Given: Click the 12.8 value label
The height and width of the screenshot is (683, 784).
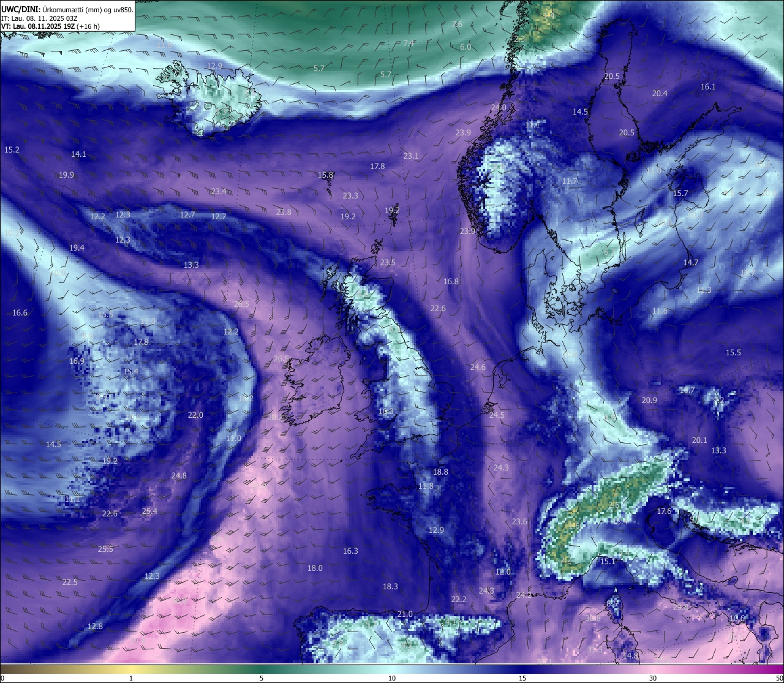Looking at the screenshot, I should [x=95, y=627].
